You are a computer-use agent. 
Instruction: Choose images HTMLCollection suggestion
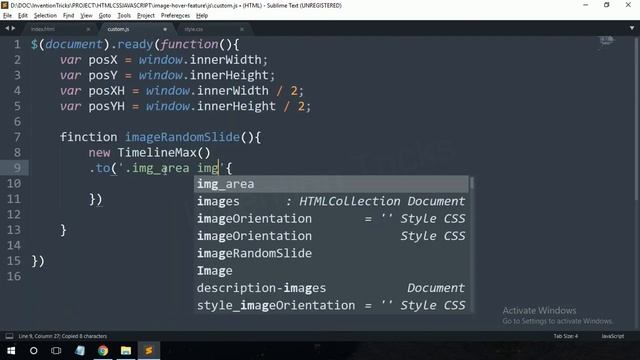(331, 201)
